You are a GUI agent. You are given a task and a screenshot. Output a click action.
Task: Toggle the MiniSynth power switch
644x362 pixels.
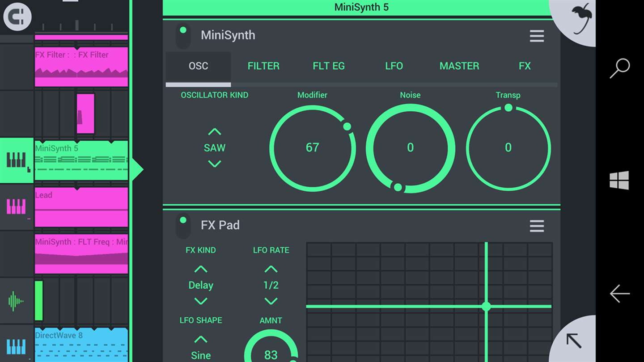click(x=183, y=36)
